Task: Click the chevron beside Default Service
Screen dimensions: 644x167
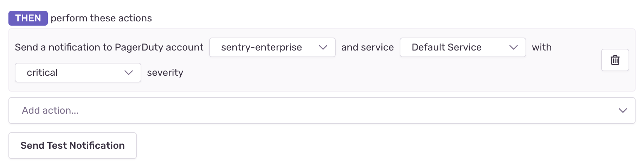Action: pyautogui.click(x=513, y=47)
